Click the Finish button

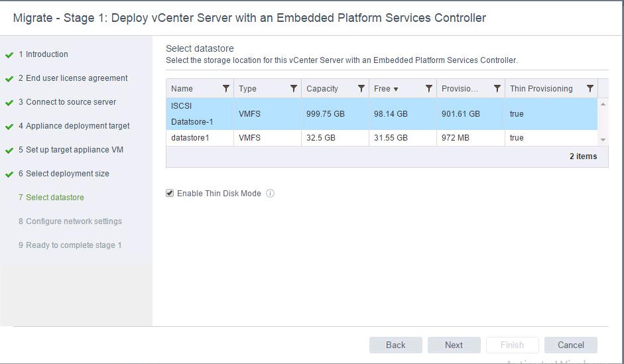pos(513,345)
